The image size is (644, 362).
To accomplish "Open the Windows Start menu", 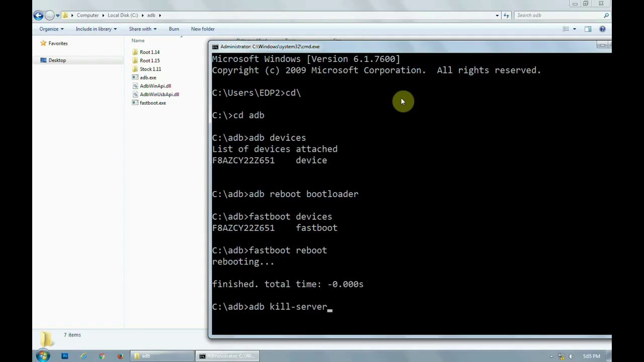I will [x=42, y=356].
